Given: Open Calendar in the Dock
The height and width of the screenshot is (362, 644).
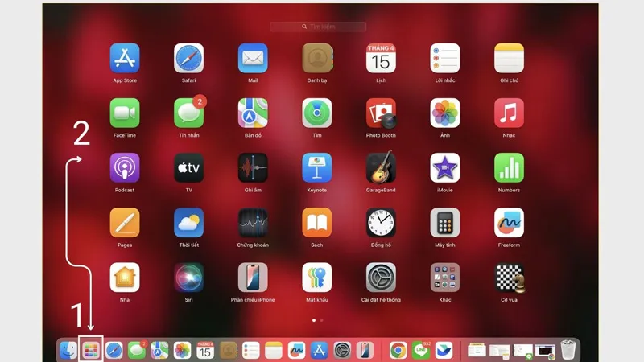Looking at the screenshot, I should click(x=205, y=351).
